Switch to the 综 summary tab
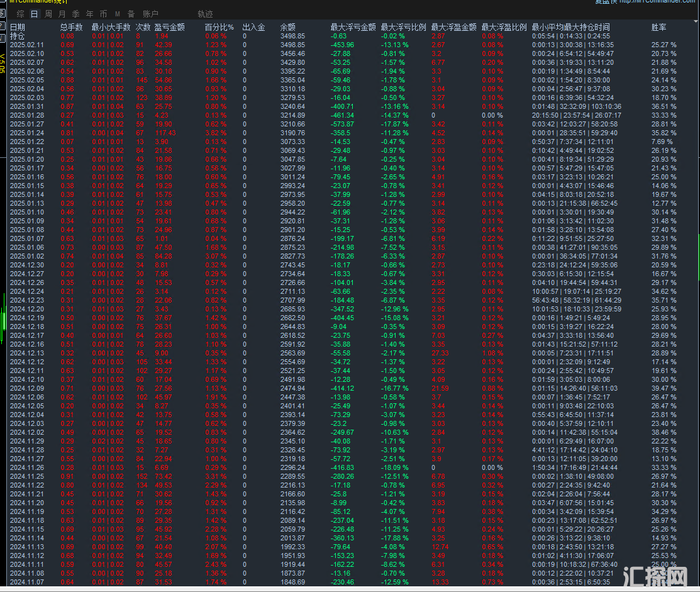This screenshot has width=700, height=592. [x=21, y=14]
